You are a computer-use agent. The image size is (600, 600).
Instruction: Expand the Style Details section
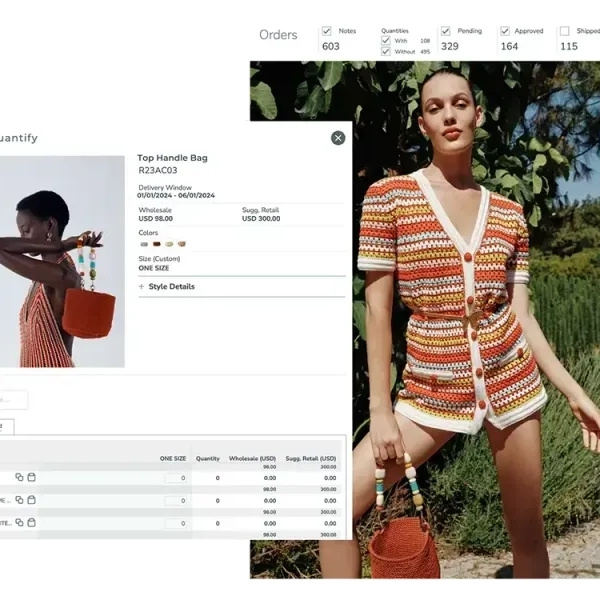[x=171, y=287]
